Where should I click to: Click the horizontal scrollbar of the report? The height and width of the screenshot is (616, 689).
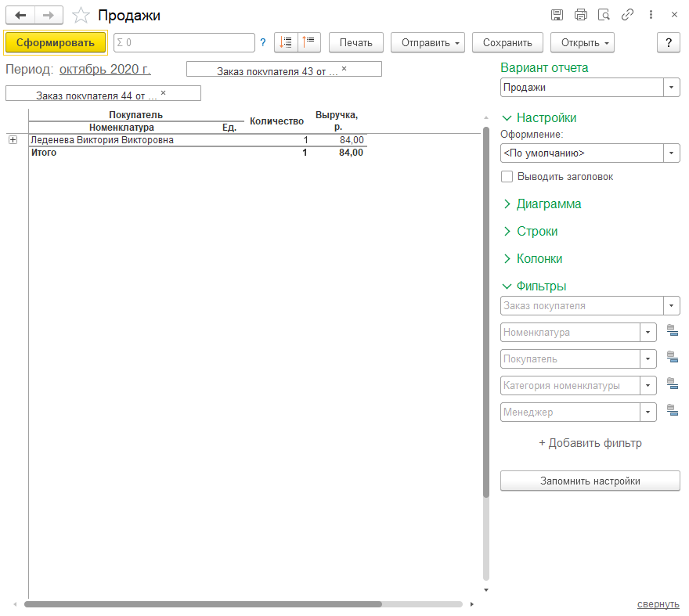click(x=203, y=604)
